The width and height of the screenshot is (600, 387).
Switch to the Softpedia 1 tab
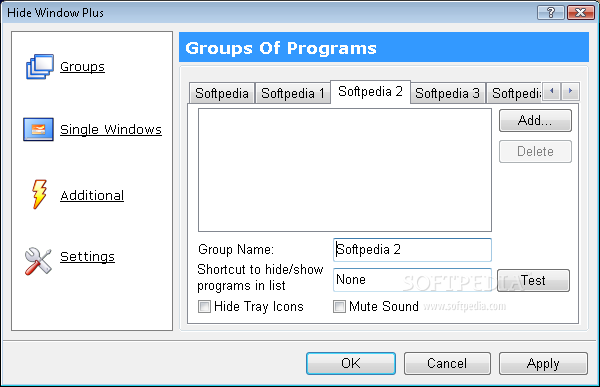pyautogui.click(x=293, y=93)
